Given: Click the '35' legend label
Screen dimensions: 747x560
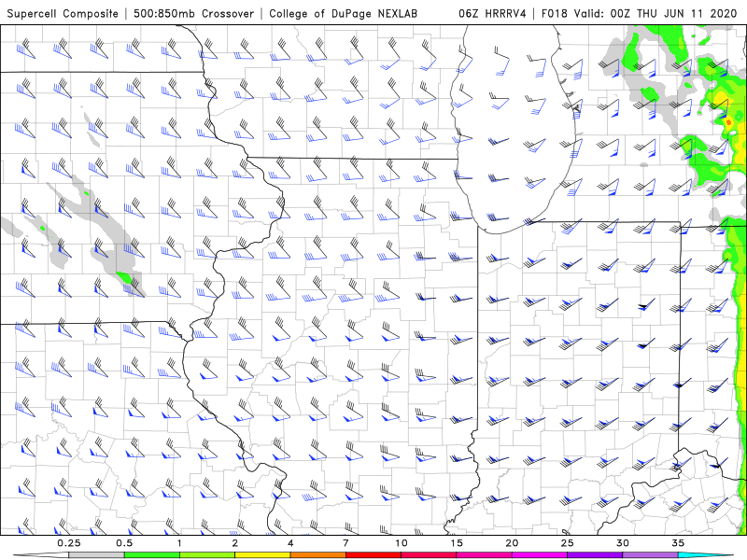Looking at the screenshot, I should coord(679,543).
